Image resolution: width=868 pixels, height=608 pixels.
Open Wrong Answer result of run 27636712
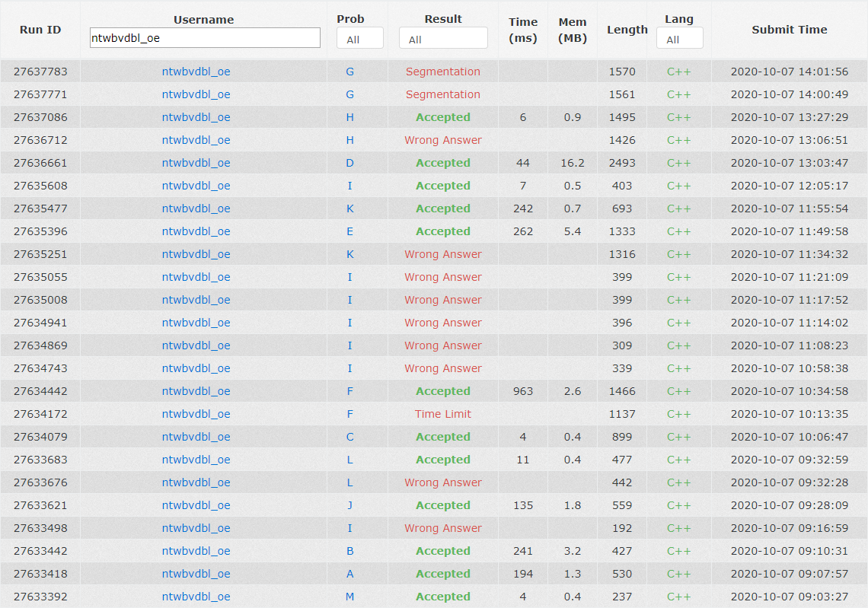point(443,140)
